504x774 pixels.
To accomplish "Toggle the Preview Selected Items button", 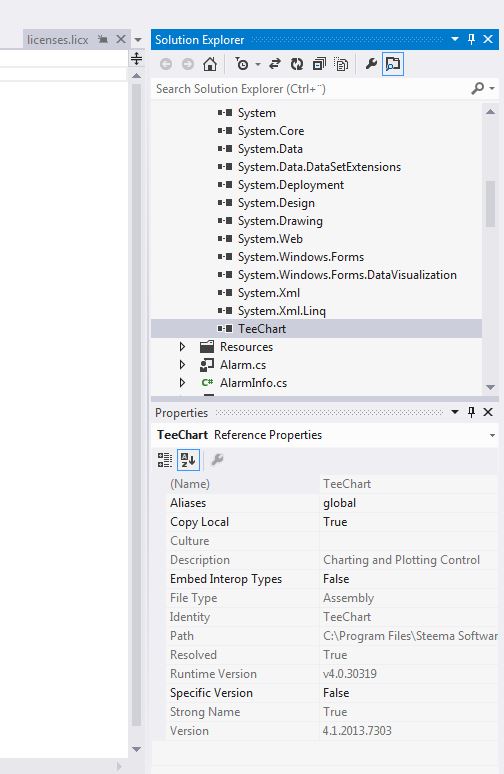I will click(393, 64).
